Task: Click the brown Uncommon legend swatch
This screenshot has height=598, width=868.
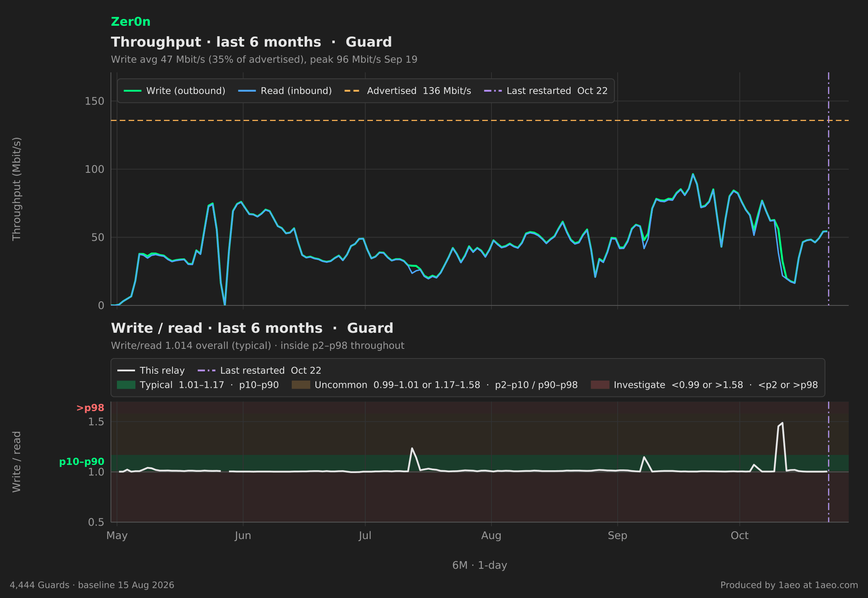Action: pyautogui.click(x=301, y=385)
